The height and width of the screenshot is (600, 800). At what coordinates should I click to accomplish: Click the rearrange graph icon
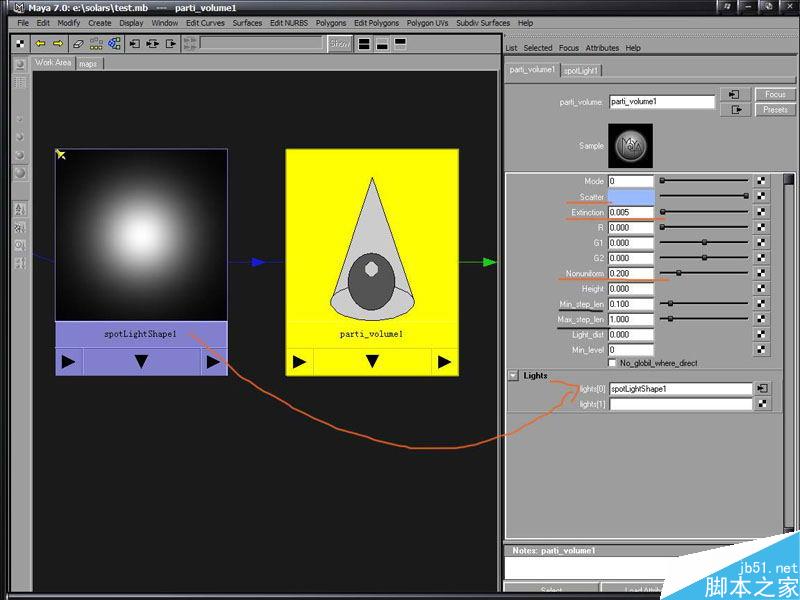tap(96, 44)
